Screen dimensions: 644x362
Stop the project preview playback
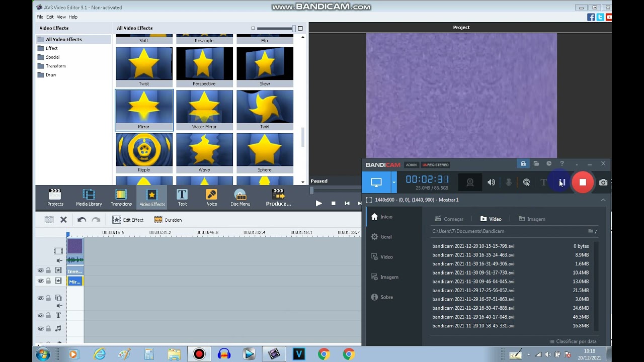(x=333, y=203)
